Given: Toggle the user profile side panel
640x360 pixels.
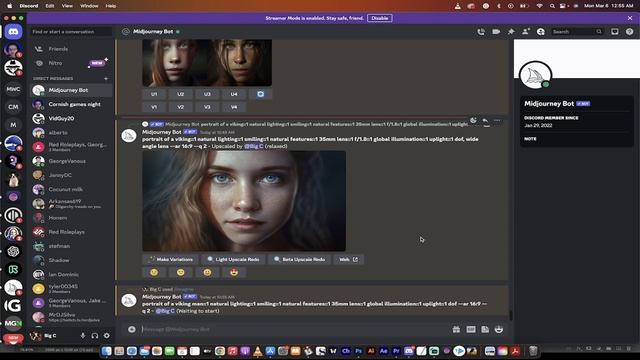Looking at the screenshot, I should click(541, 31).
